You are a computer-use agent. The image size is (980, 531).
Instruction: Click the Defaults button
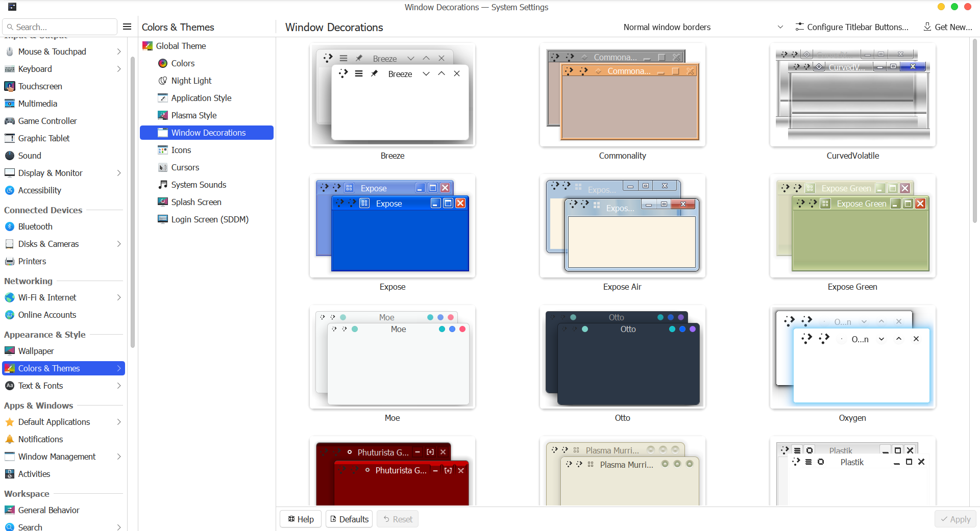(x=349, y=519)
